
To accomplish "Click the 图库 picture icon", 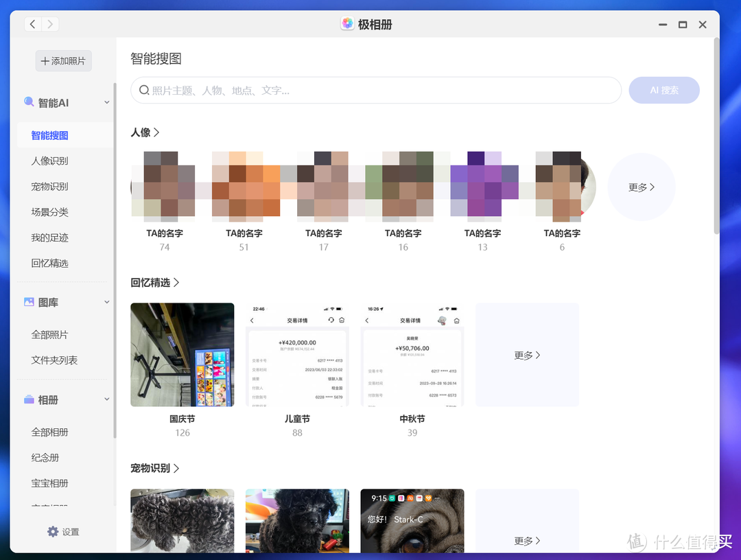I will coord(29,302).
